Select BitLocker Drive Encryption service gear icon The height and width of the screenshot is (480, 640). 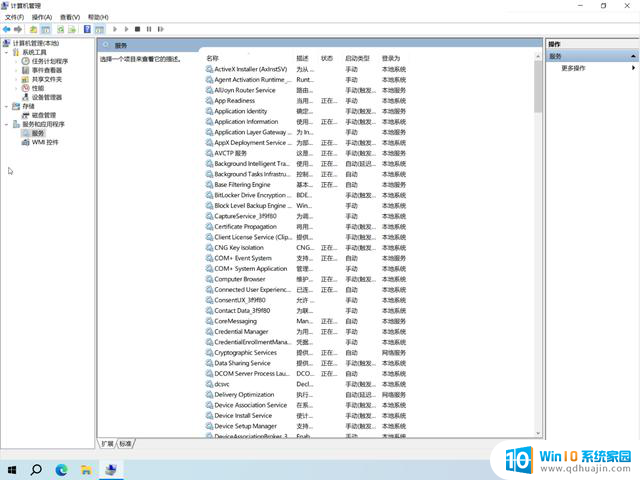click(209, 195)
